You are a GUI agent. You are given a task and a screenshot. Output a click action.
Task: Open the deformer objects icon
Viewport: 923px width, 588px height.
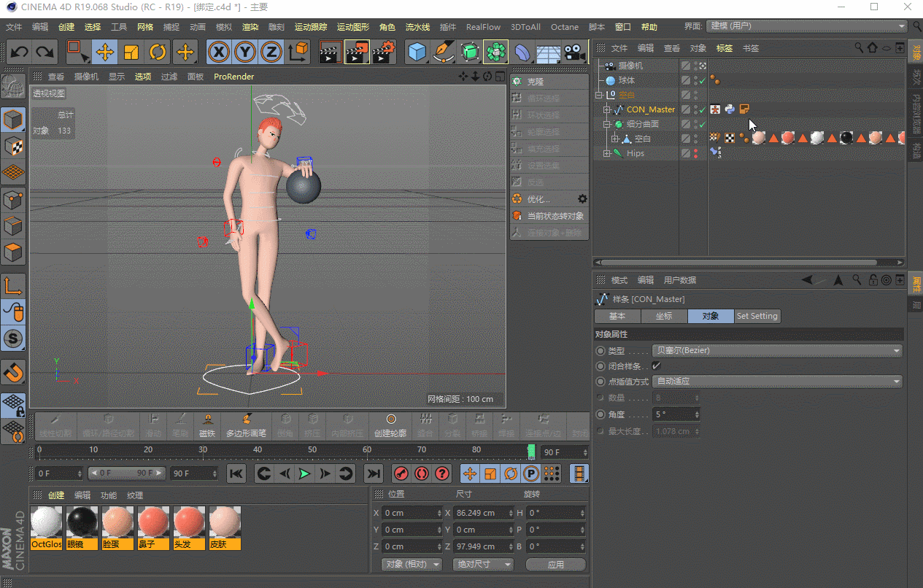(522, 52)
